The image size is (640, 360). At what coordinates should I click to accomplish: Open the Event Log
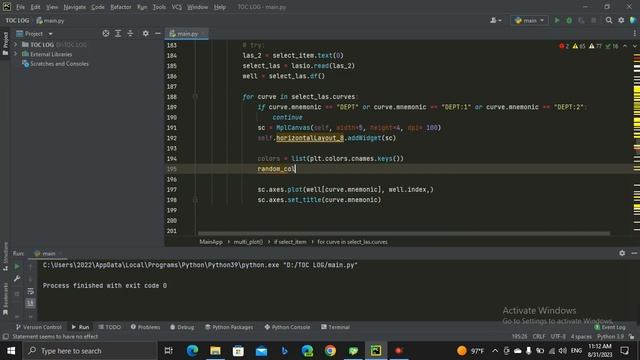click(x=610, y=327)
